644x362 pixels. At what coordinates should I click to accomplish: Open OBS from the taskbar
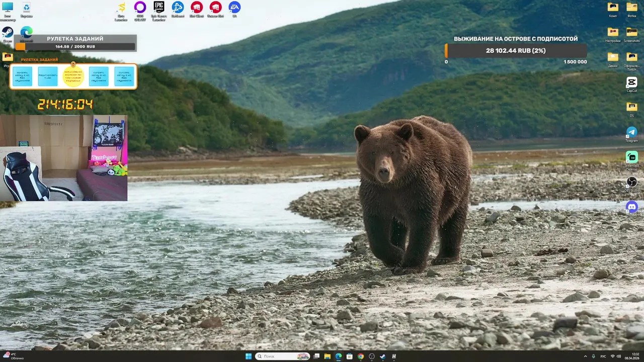coord(372,356)
